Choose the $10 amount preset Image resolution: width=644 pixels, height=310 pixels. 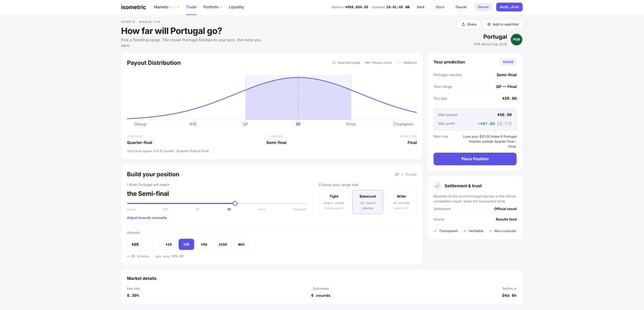(169, 244)
